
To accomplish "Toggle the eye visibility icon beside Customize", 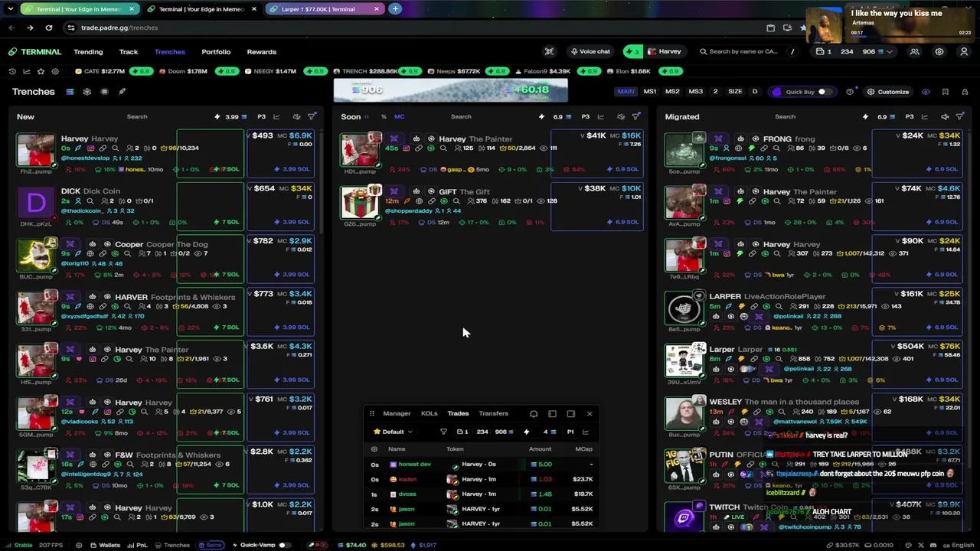I will coord(926,92).
